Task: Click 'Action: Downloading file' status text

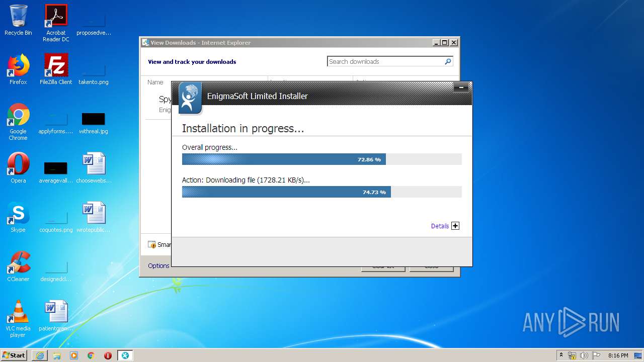Action: click(246, 180)
